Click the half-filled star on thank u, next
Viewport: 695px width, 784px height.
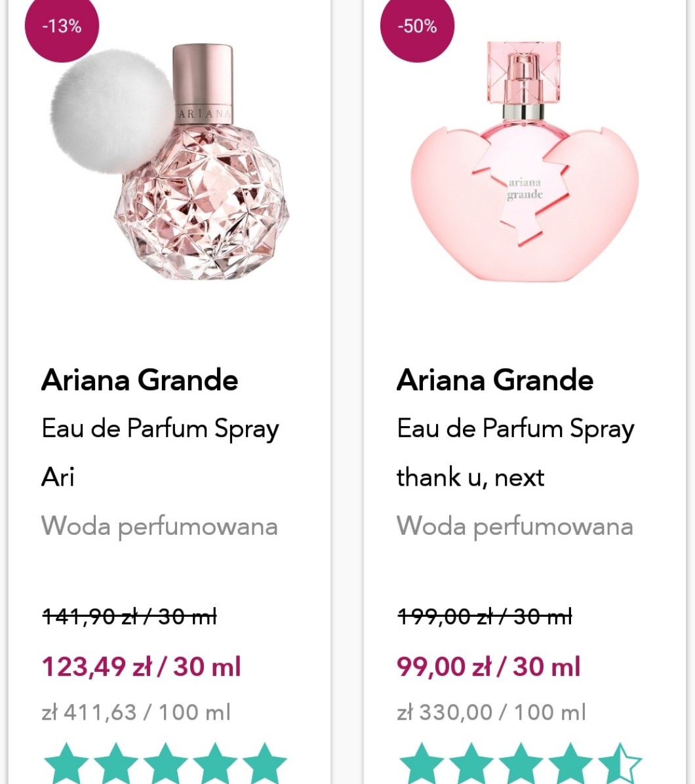click(620, 764)
